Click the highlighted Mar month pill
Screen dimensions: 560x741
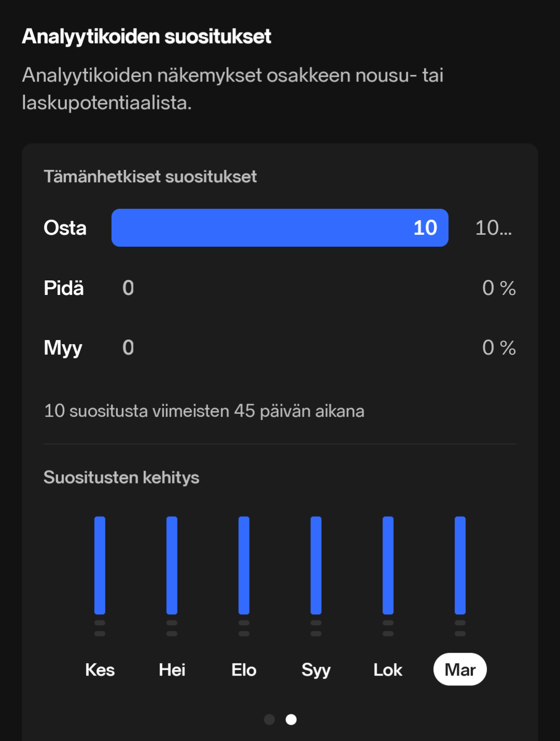pyautogui.click(x=460, y=669)
